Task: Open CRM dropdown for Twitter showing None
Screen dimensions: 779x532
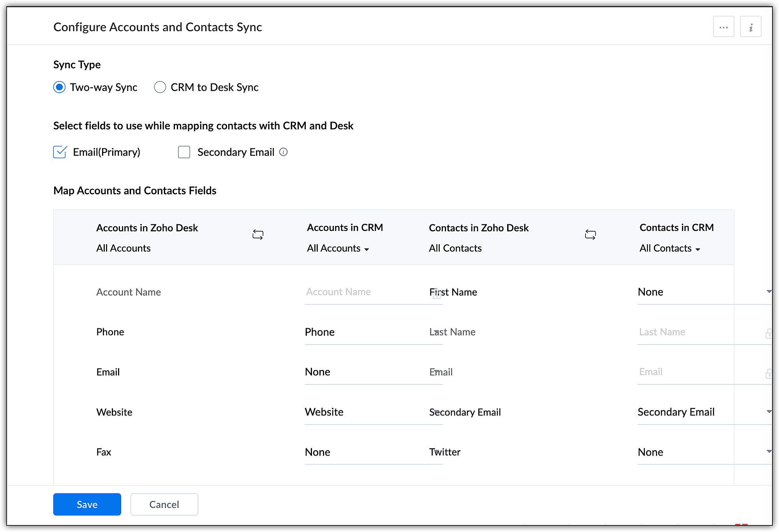Action: (x=705, y=453)
